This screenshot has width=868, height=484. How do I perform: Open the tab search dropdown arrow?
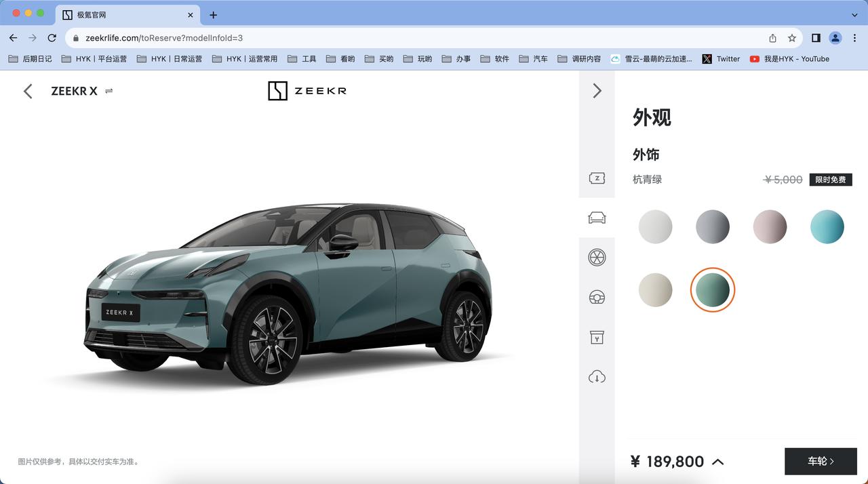(854, 14)
